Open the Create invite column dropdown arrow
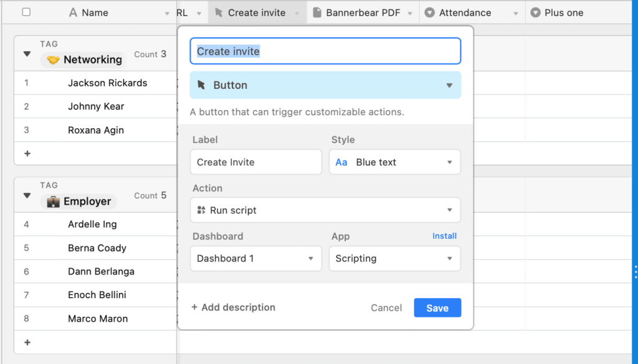This screenshot has width=638, height=364. [297, 14]
